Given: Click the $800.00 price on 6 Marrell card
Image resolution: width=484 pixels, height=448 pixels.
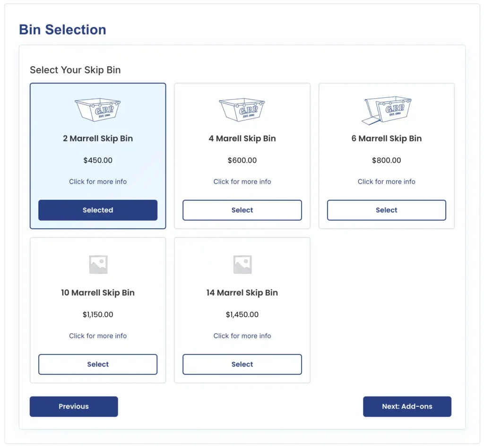Looking at the screenshot, I should [387, 161].
